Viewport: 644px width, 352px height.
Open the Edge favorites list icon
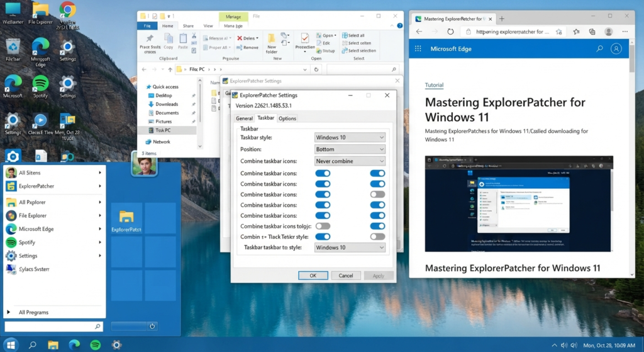coord(576,31)
